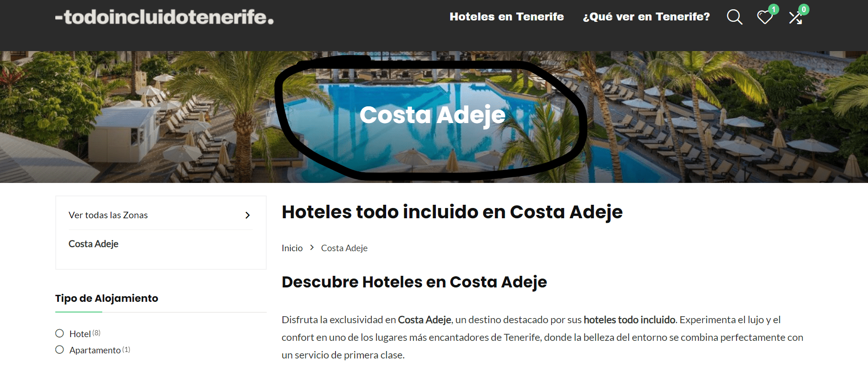
Task: Open the Hoteles en Tenerife menu
Action: [506, 17]
